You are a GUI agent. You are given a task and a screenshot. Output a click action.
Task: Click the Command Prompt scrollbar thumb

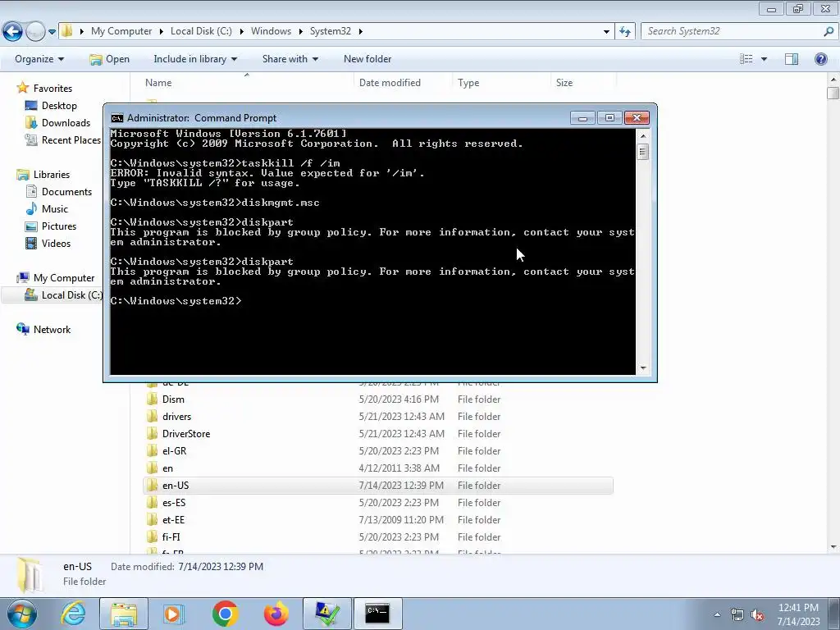[x=643, y=152]
